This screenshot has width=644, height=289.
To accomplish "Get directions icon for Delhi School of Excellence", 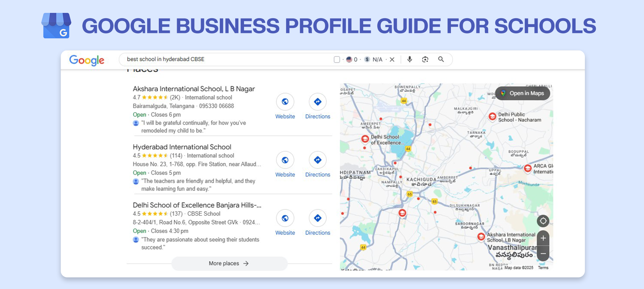I will 318,218.
